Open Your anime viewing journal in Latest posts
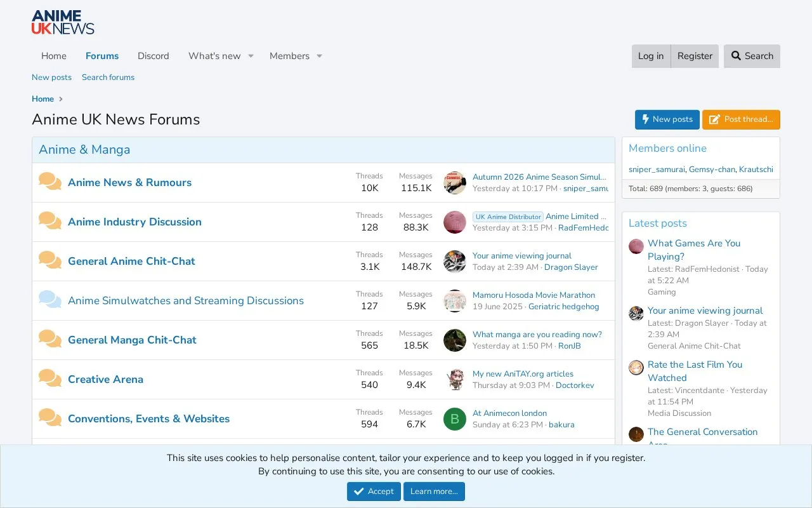The image size is (812, 508). pos(705,311)
